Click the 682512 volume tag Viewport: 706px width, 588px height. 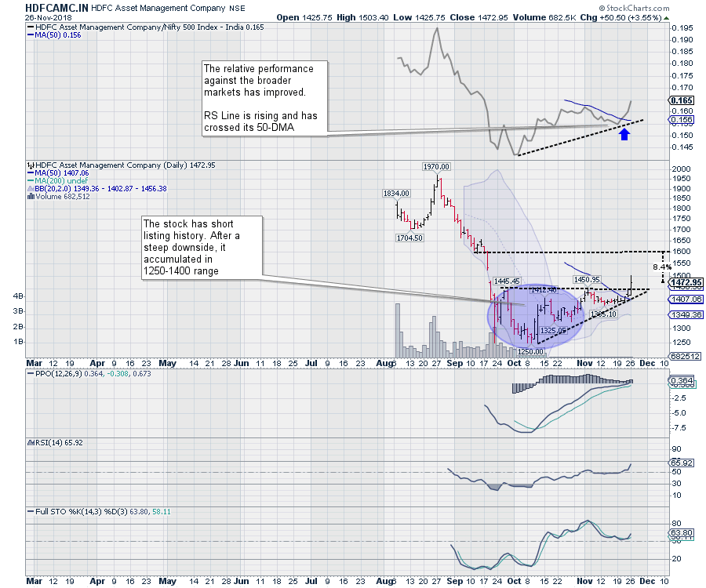[686, 356]
